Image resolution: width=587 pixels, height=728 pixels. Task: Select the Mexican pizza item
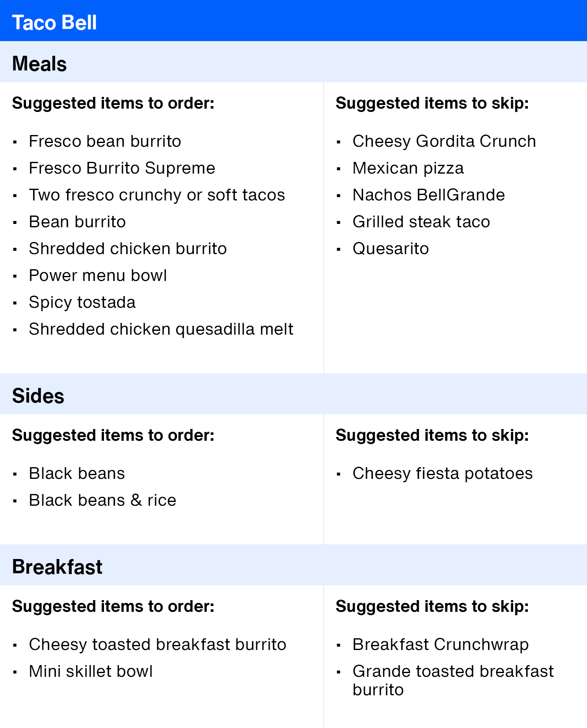click(408, 168)
